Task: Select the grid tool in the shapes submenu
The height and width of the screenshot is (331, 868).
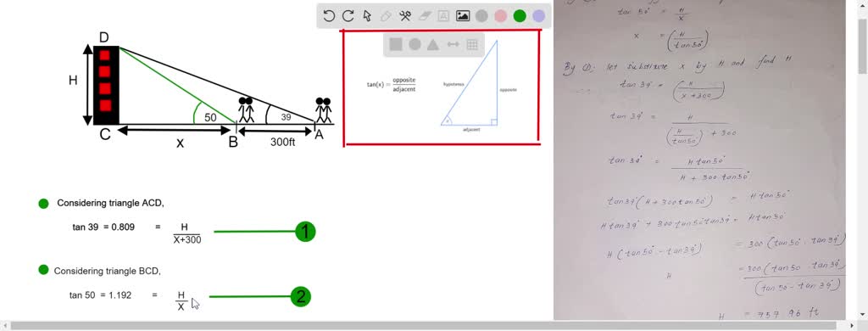Action: coord(472,45)
